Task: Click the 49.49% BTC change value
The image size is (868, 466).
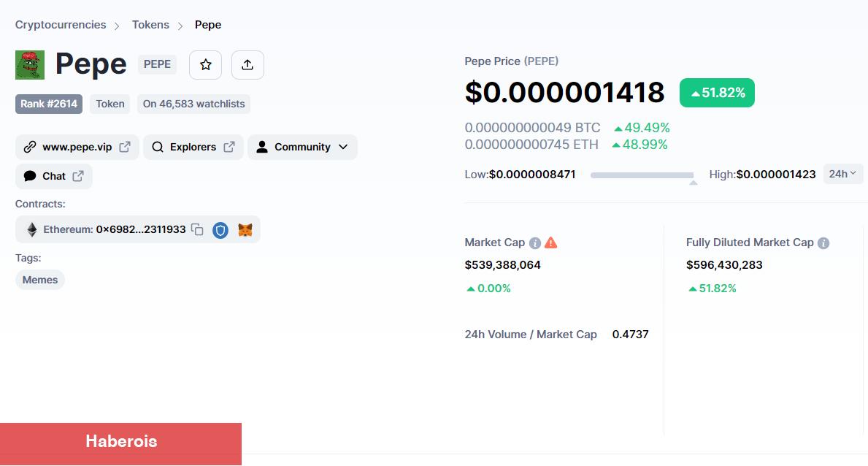Action: coord(642,128)
